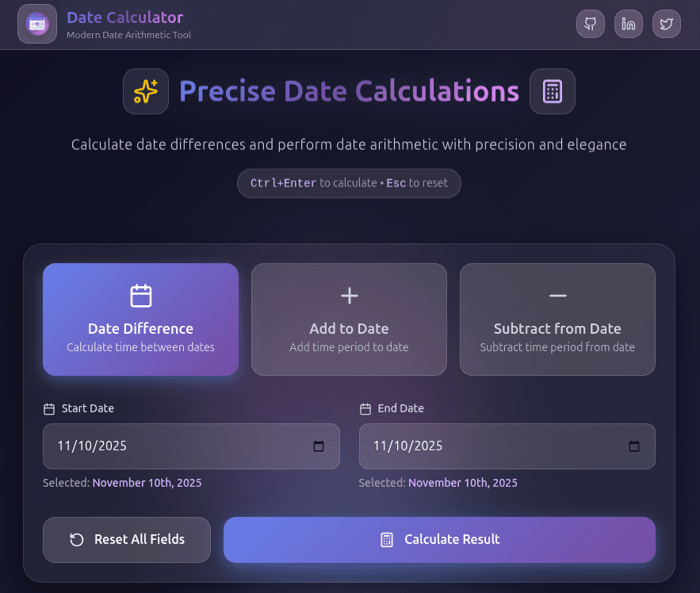
Task: Open the Twitter icon link
Action: tap(667, 24)
